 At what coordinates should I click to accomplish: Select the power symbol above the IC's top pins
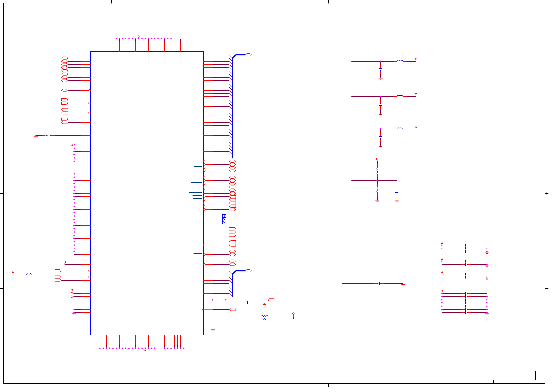[x=139, y=37]
